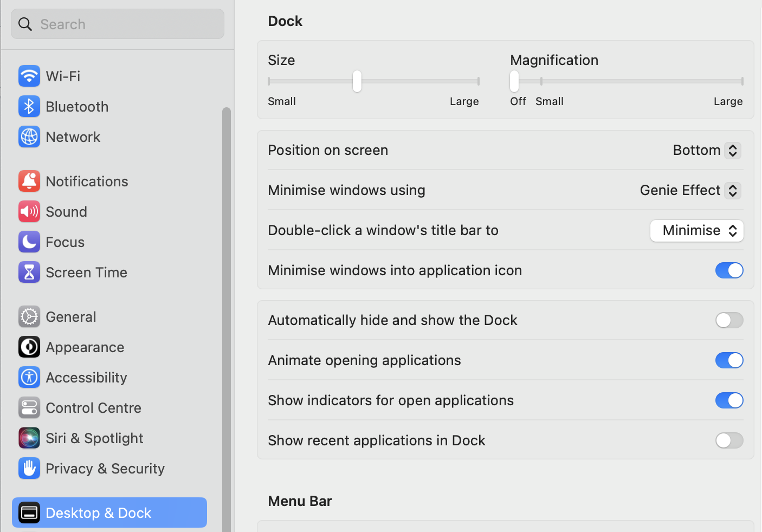Click the Focus moon icon

pos(29,242)
